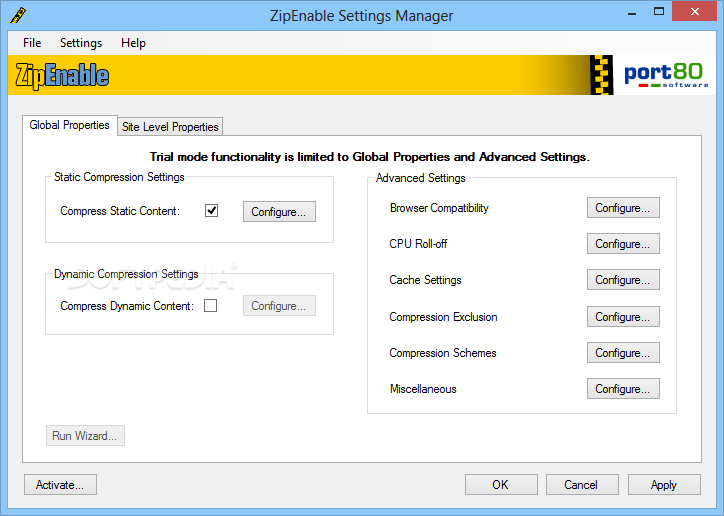
Task: Close the ZipEnable Settings Manager window
Action: coord(694,12)
